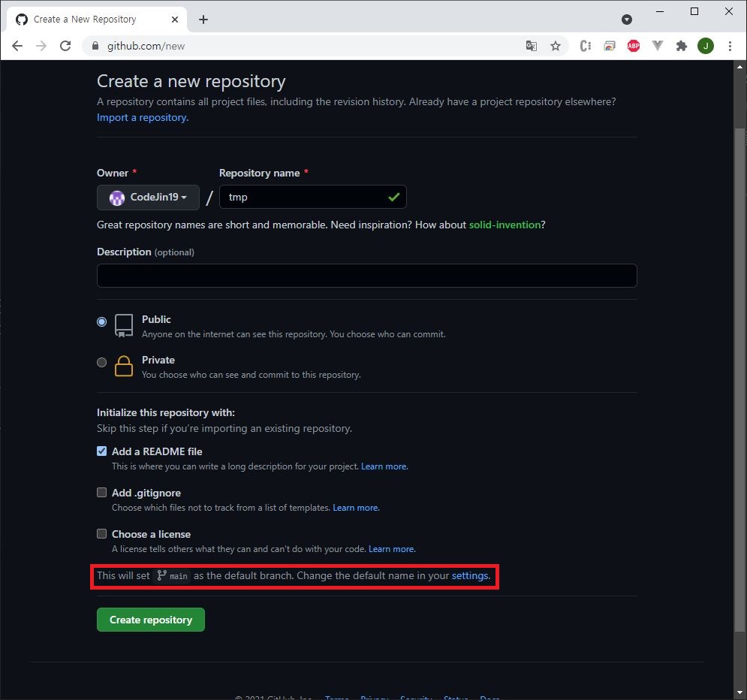Click the Create a new repository heading
Screen dimensions: 747x700
click(191, 81)
